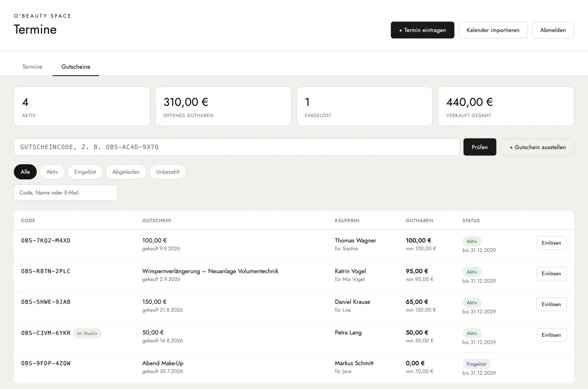Click the '440,00 €' Verkauft gesamt card
The height and width of the screenshot is (389, 588).
click(x=506, y=107)
